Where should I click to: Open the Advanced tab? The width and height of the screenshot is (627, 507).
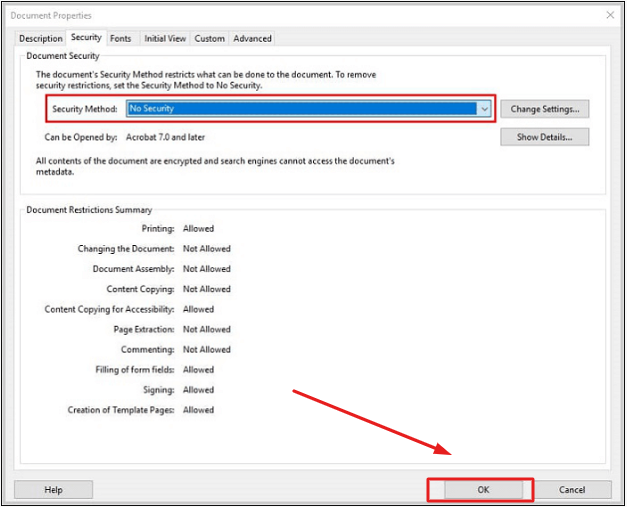[252, 38]
